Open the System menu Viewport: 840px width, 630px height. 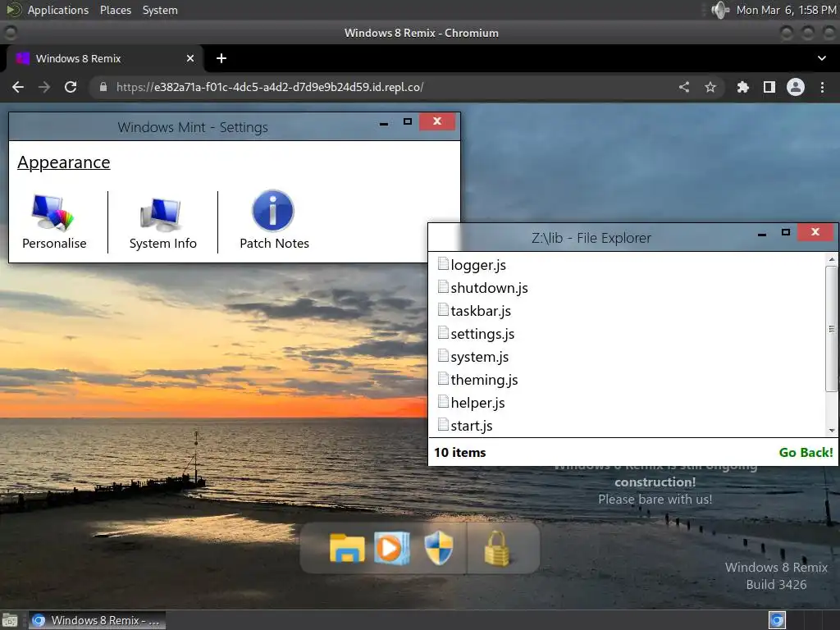(x=160, y=10)
